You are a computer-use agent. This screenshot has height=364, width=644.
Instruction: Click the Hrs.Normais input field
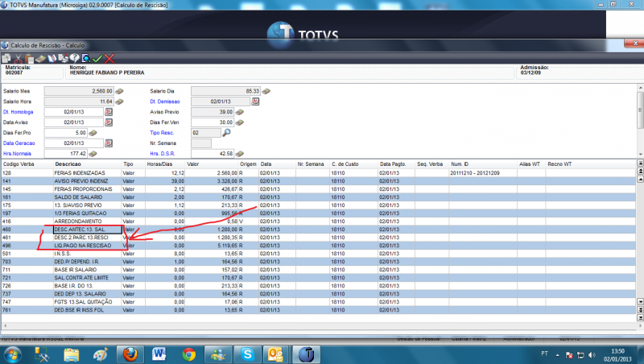point(66,154)
